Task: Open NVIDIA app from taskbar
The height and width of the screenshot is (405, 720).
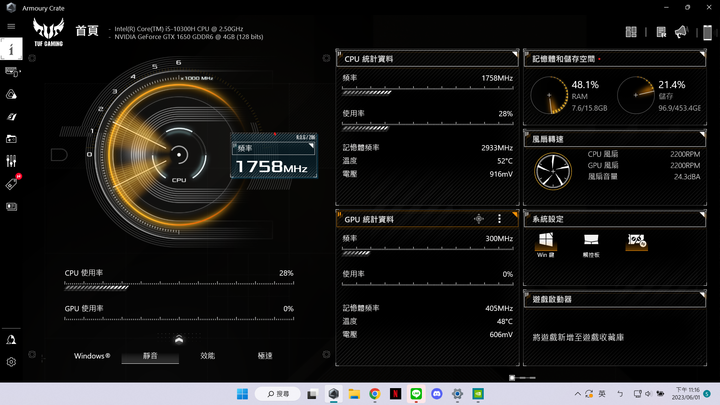Action: click(478, 394)
